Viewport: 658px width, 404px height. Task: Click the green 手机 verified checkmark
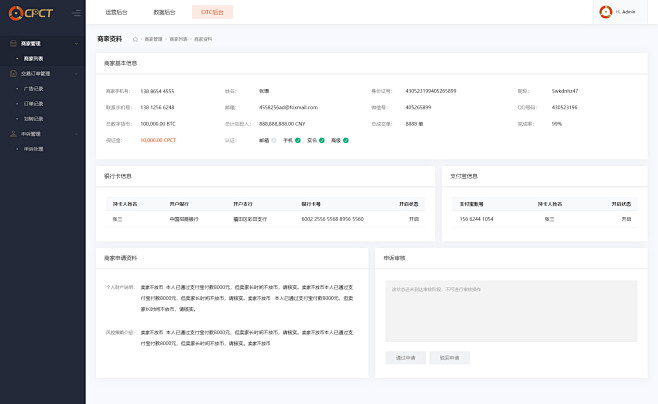[x=298, y=141]
